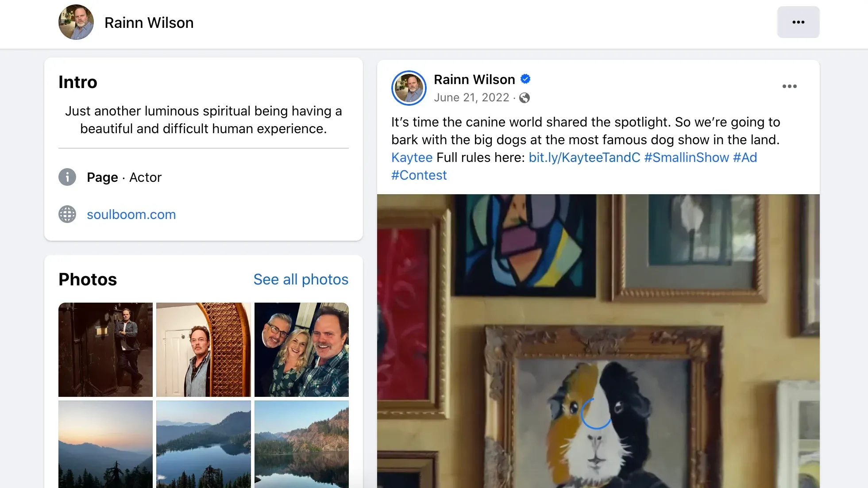Open the #Contest hashtag
Screen dimensions: 868x488
[x=419, y=175]
